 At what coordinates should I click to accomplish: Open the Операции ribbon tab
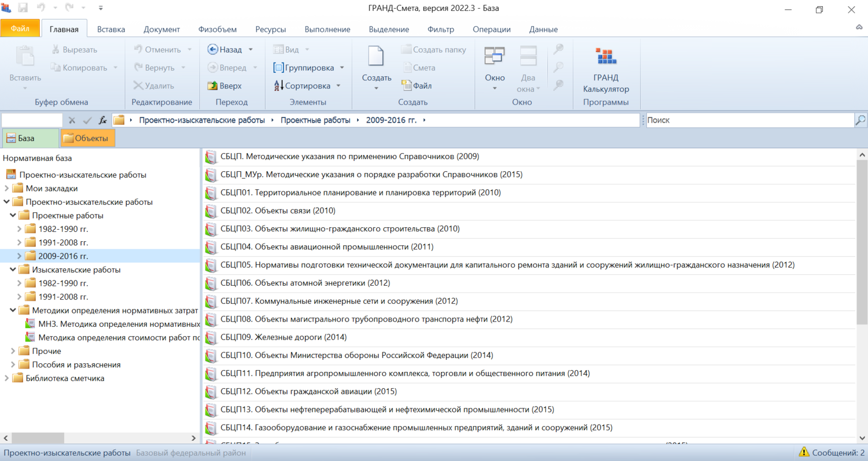click(491, 29)
